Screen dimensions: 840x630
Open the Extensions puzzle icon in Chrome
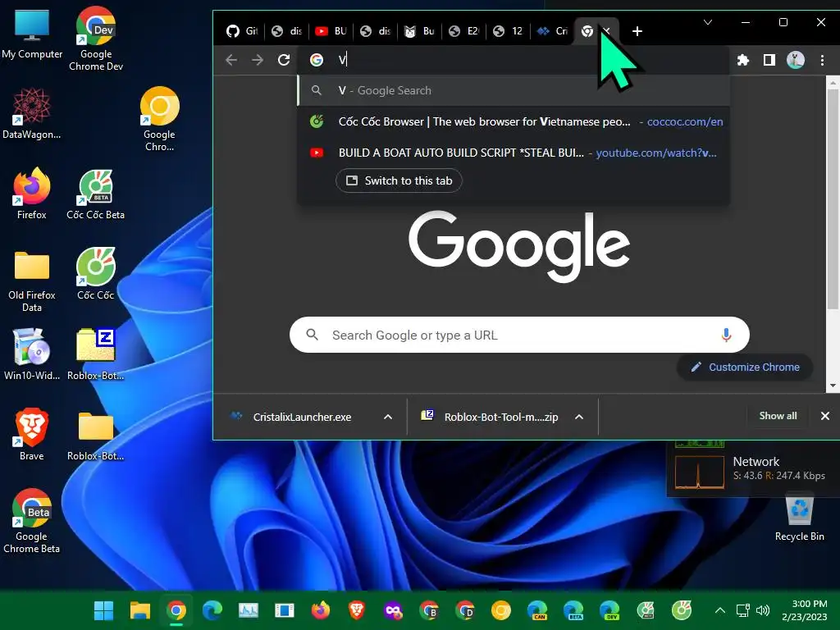point(742,60)
